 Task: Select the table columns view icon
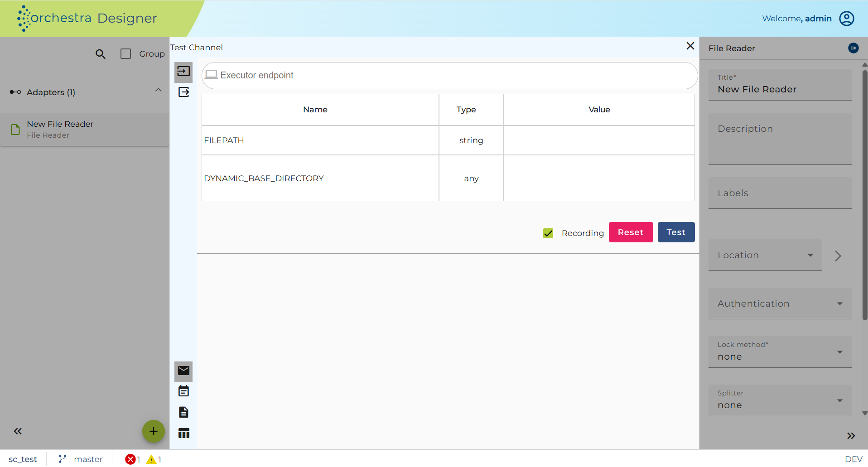(183, 433)
